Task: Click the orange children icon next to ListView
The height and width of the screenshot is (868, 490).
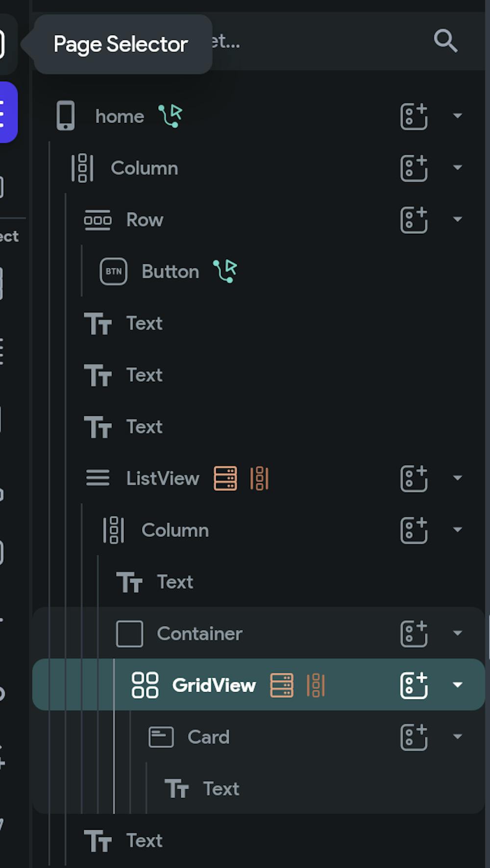Action: click(259, 478)
